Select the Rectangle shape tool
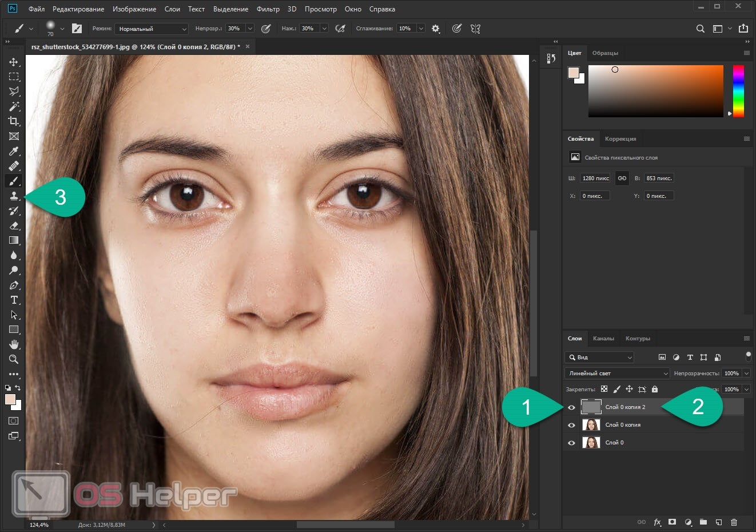 14,329
